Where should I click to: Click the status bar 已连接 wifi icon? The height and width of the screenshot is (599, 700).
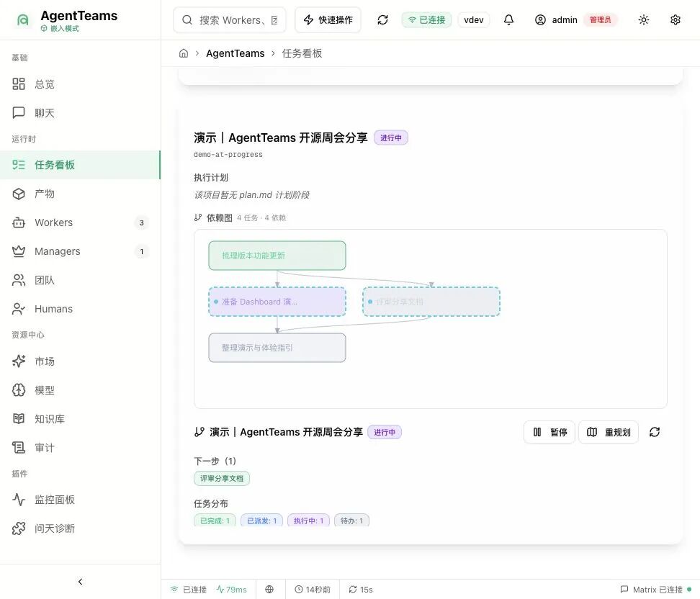(x=174, y=589)
